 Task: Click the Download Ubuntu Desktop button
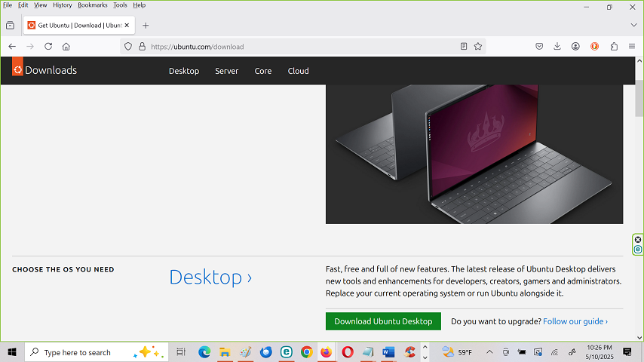(x=383, y=321)
